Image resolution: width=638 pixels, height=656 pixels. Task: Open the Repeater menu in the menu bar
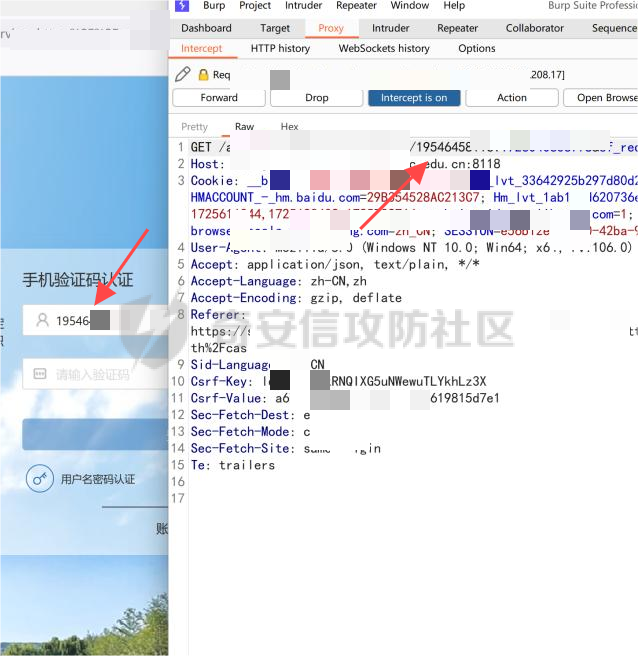356,5
